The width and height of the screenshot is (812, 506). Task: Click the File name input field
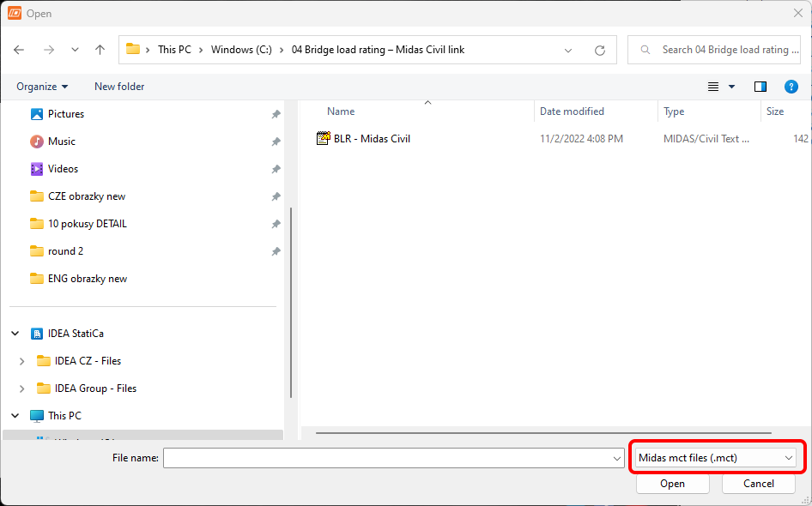click(x=386, y=459)
